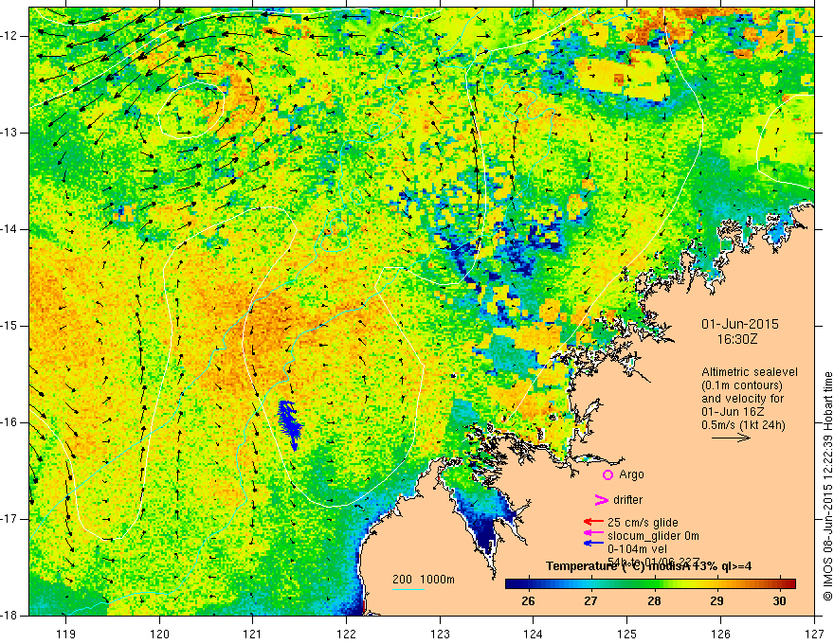Click the blue arrow beside '0-104m vel'
The height and width of the screenshot is (644, 834).
pos(593,543)
